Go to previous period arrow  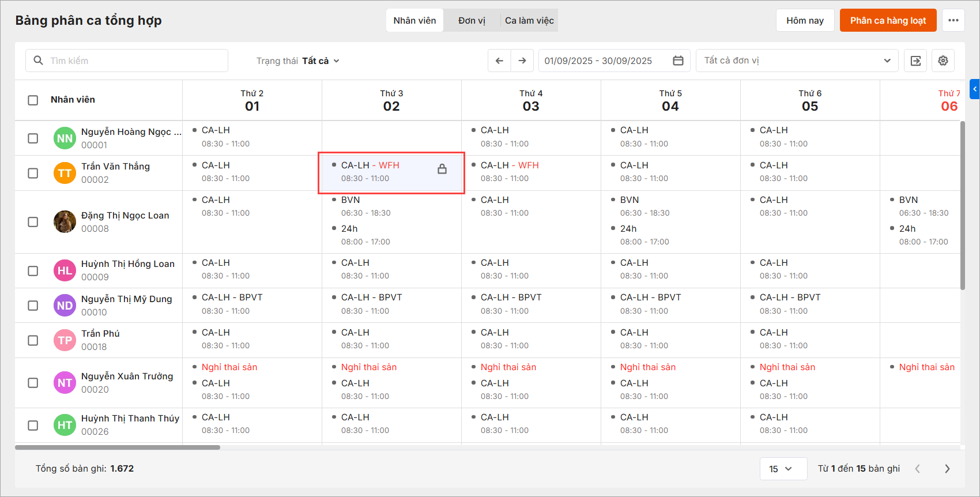tap(499, 61)
